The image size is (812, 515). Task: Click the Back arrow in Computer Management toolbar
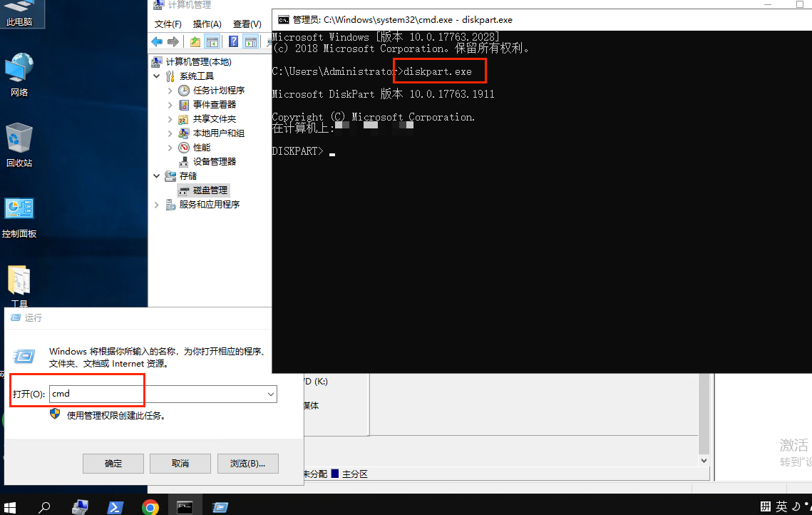157,42
